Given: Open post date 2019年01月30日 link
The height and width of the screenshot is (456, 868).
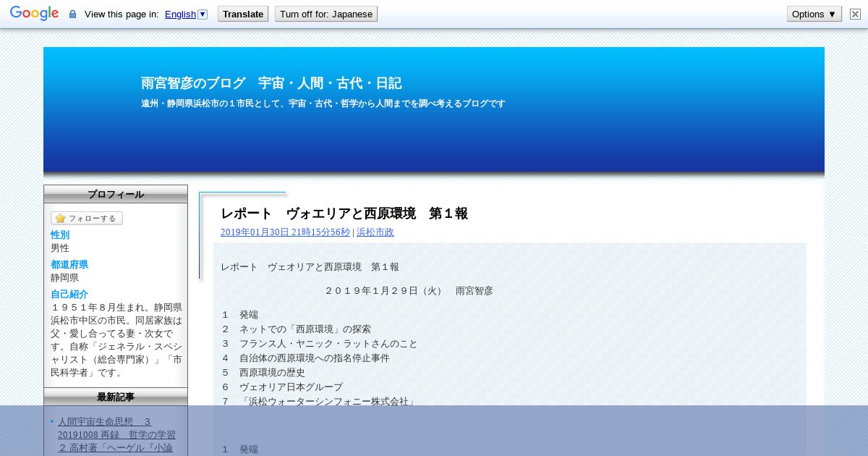Looking at the screenshot, I should point(285,232).
